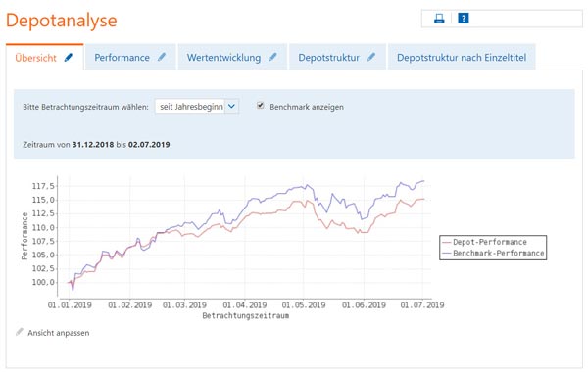
Task: Expand the Betrachtungszeitraum dropdown arrow
Action: tap(231, 107)
